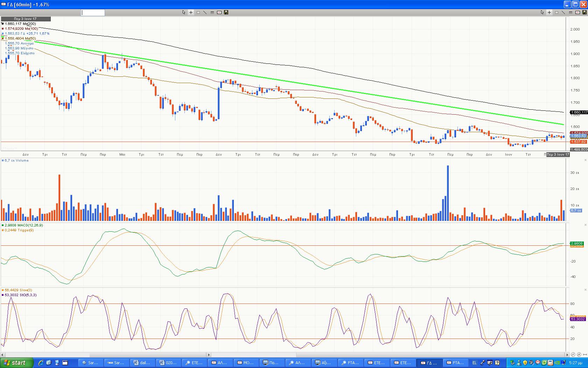Click the scroll left arrow of the chart scrollbar
This screenshot has height=368, width=588.
pos(2,355)
